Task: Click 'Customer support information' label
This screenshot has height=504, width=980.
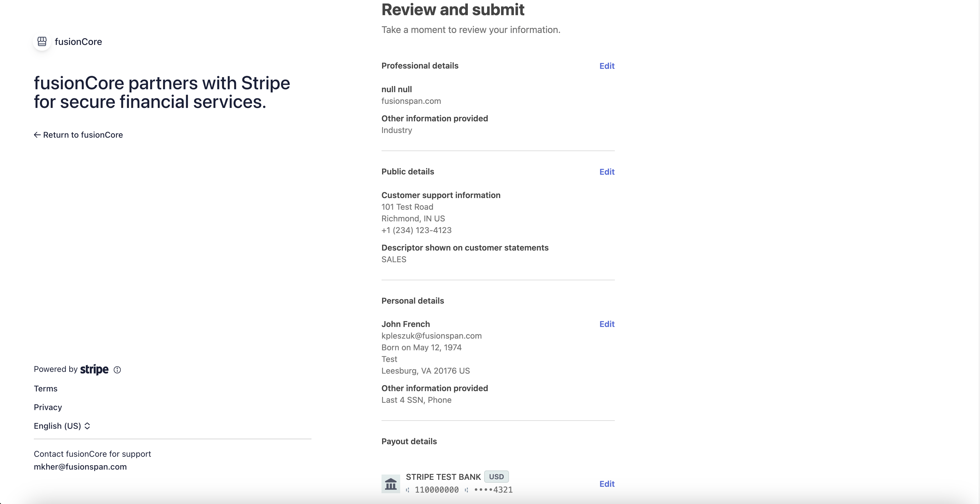Action: (x=441, y=195)
